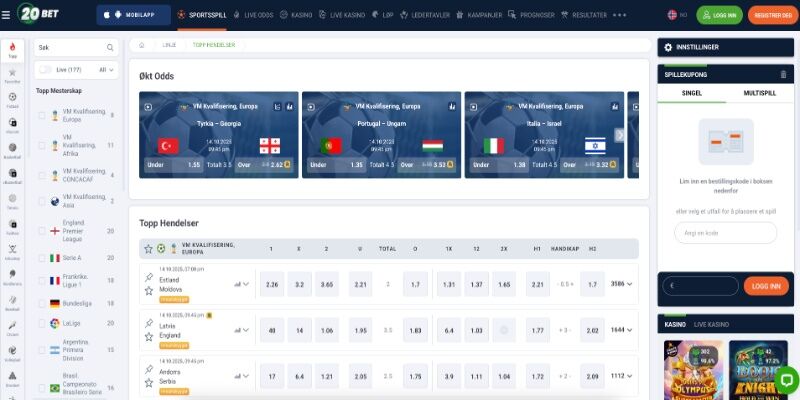This screenshot has height=400, width=800.
Task: Open statistics icon on Tyrkia–Georgia card
Action: tap(290, 105)
